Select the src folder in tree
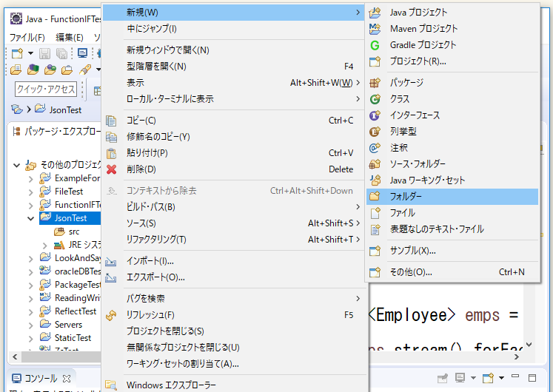The image size is (553, 392). [x=67, y=232]
